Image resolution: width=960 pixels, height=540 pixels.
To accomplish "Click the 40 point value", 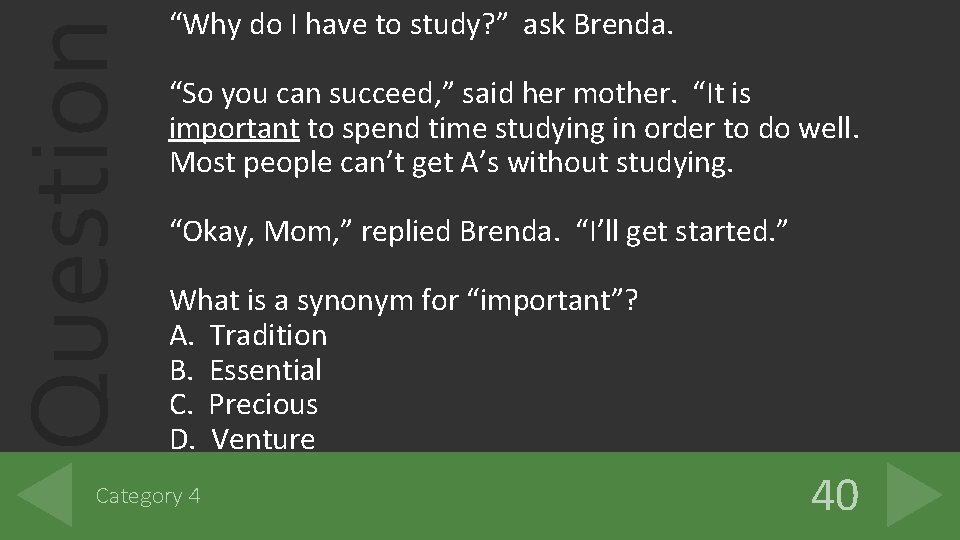I will click(834, 495).
